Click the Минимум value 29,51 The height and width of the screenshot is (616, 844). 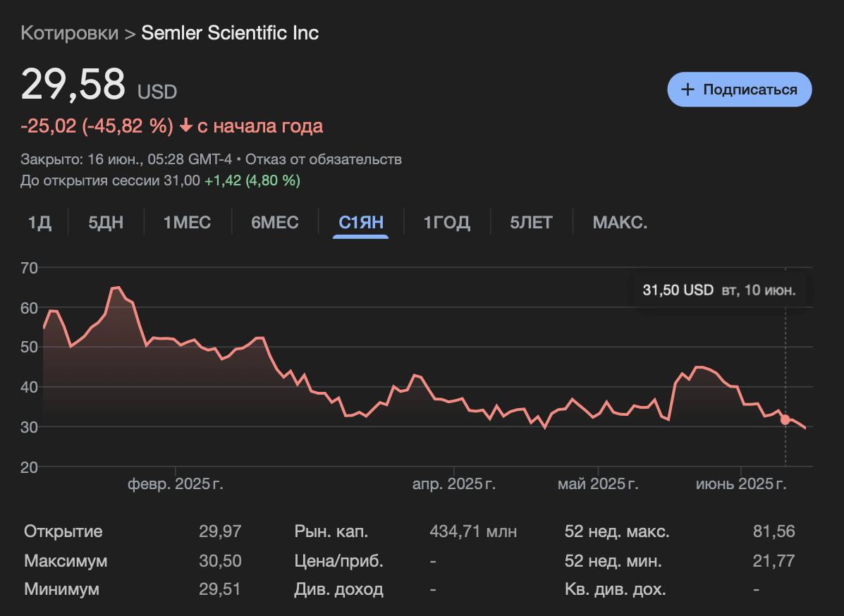(x=220, y=589)
